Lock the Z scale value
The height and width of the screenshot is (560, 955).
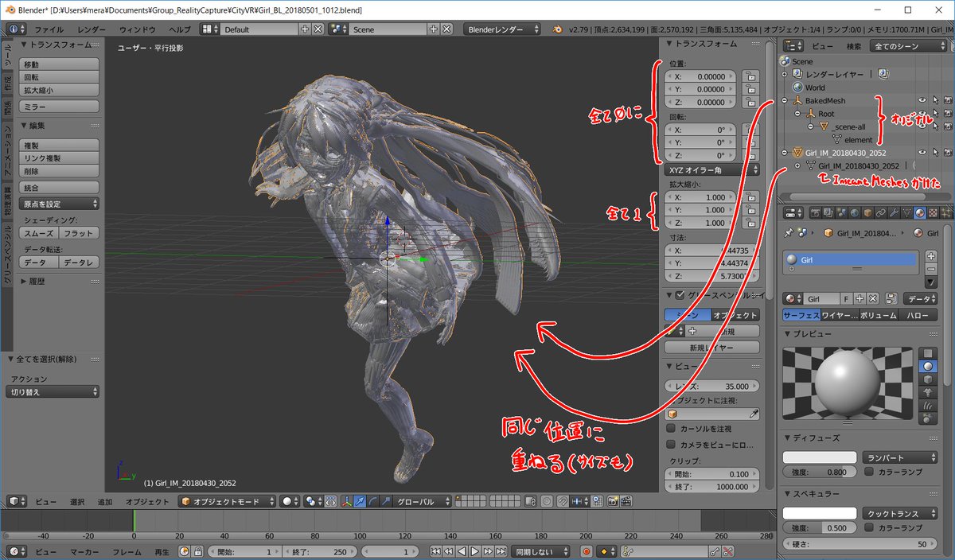[x=750, y=223]
